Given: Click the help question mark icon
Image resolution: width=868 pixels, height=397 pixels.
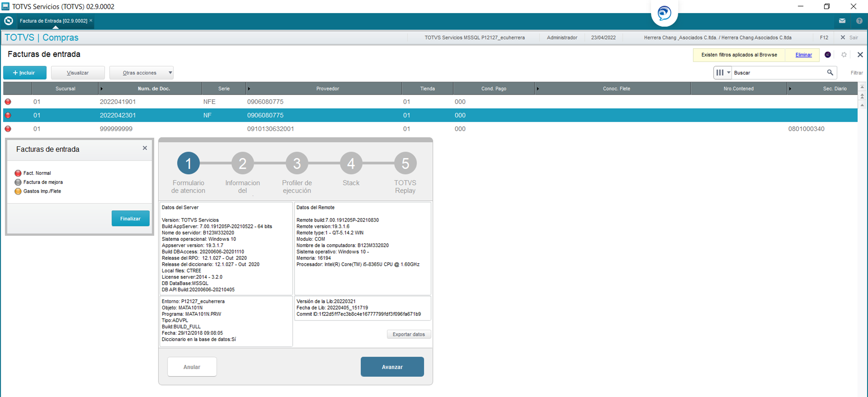Looking at the screenshot, I should pos(859,21).
